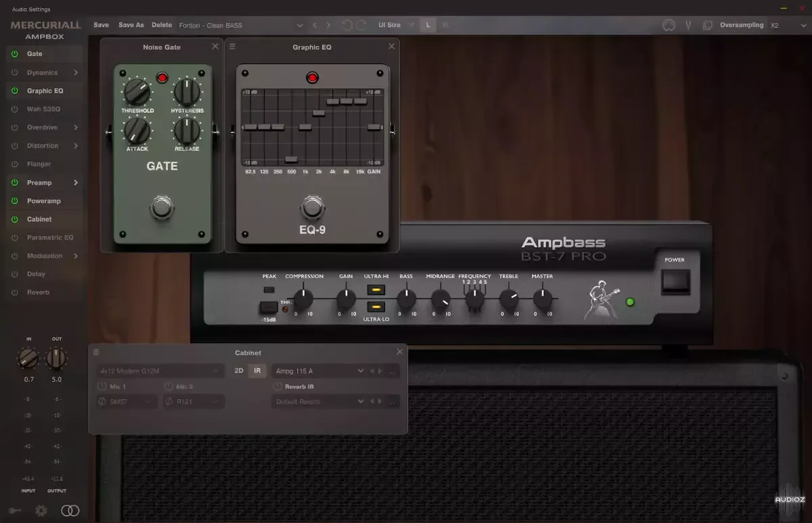The width and height of the screenshot is (812, 523).
Task: Open the 4x12 Modern G12M cabinet dropdown
Action: coord(160,371)
